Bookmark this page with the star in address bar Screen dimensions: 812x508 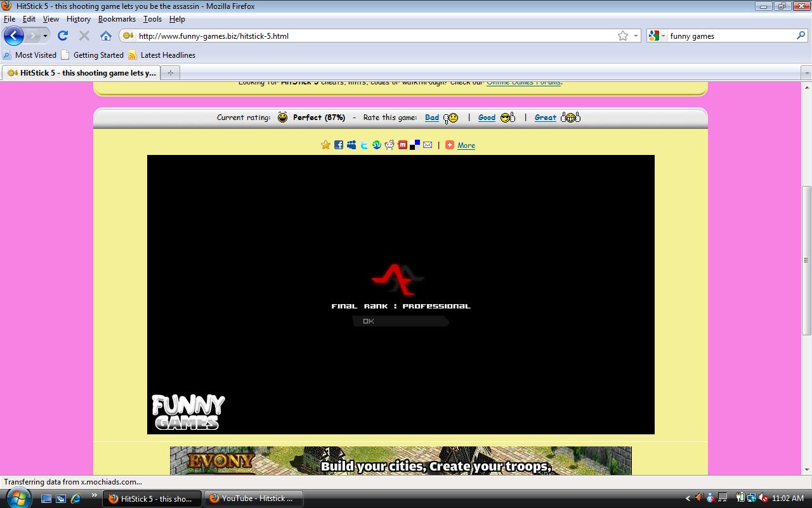[623, 36]
